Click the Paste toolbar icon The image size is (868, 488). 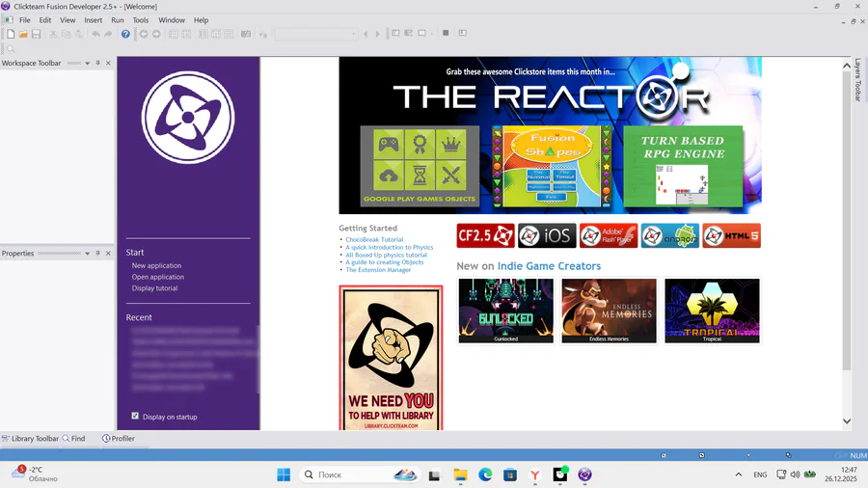(79, 35)
